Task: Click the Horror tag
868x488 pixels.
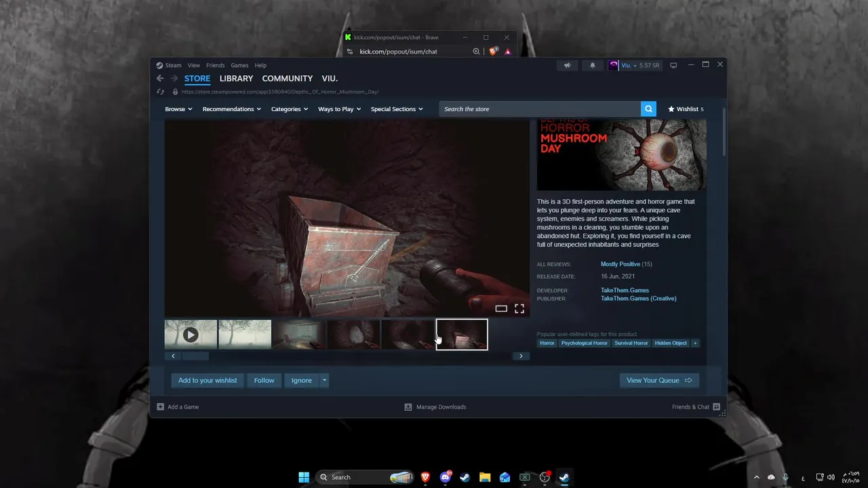Action: pyautogui.click(x=547, y=343)
